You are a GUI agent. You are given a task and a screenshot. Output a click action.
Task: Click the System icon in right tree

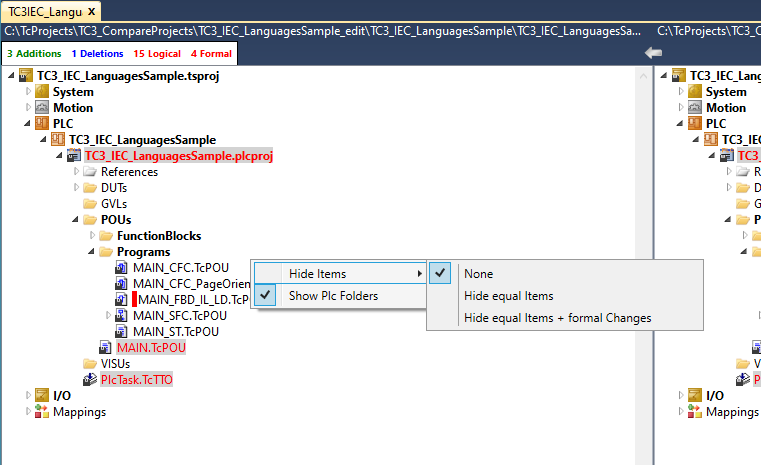point(695,92)
